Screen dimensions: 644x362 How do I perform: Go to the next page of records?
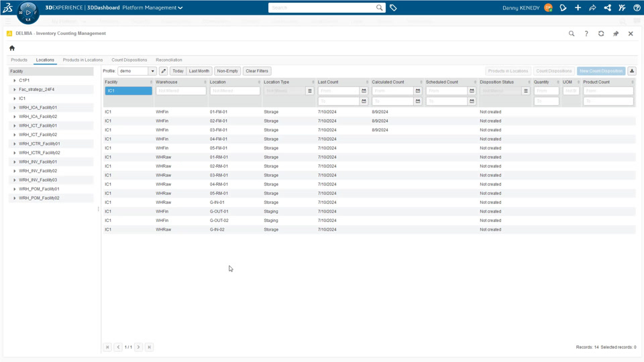pos(138,347)
